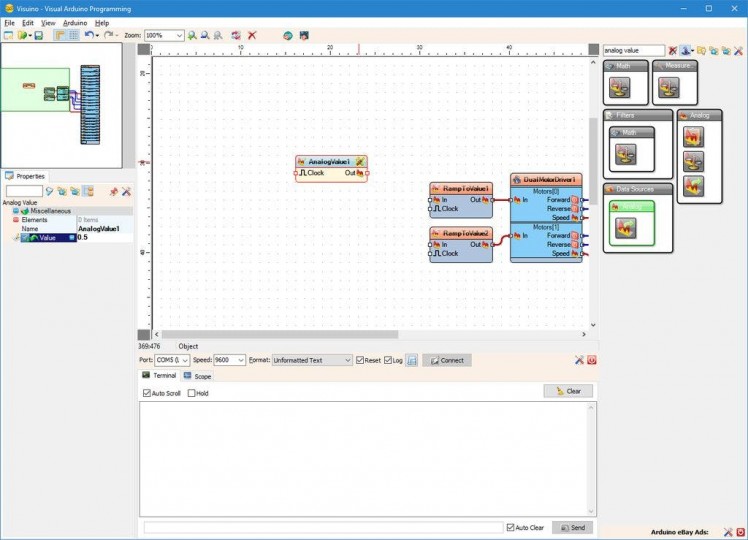Clear the component search box with the X icon
Image resolution: width=748 pixels, height=540 pixels.
(x=673, y=50)
